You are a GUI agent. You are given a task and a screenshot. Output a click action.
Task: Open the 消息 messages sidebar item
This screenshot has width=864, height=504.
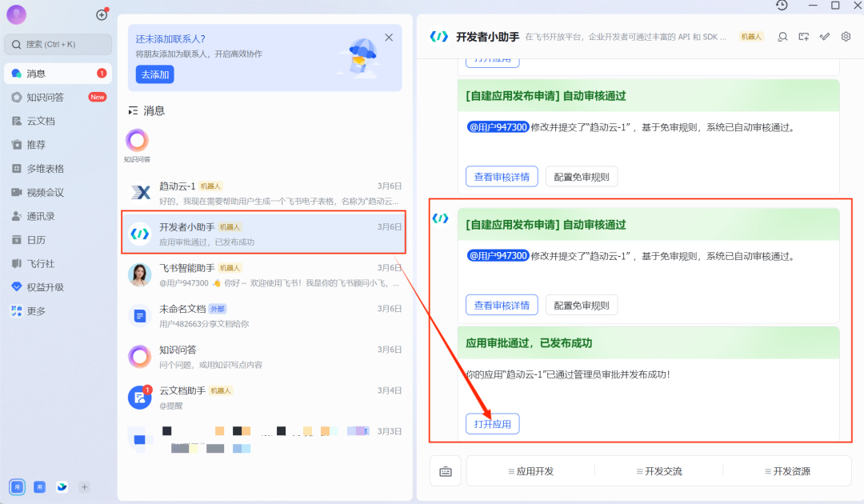point(58,74)
